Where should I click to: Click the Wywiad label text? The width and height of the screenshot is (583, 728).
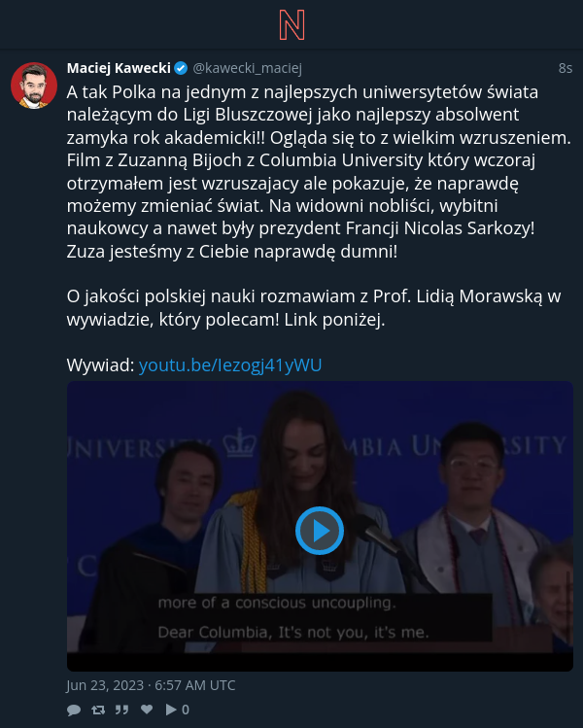point(101,364)
